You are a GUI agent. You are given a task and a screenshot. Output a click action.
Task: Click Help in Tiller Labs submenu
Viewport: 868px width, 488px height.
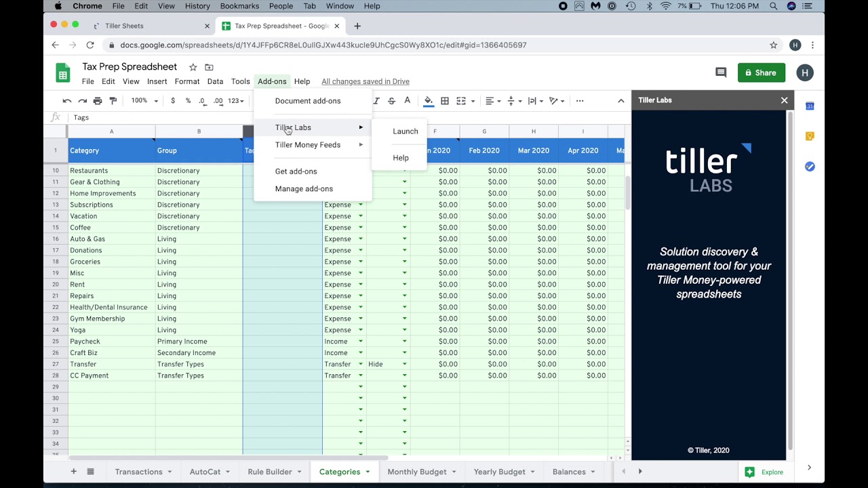coord(401,158)
